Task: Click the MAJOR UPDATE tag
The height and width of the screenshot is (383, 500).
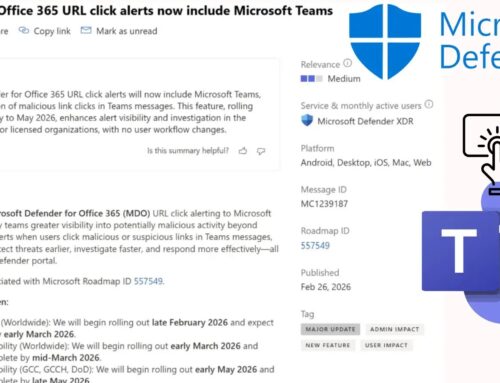Action: (330, 329)
